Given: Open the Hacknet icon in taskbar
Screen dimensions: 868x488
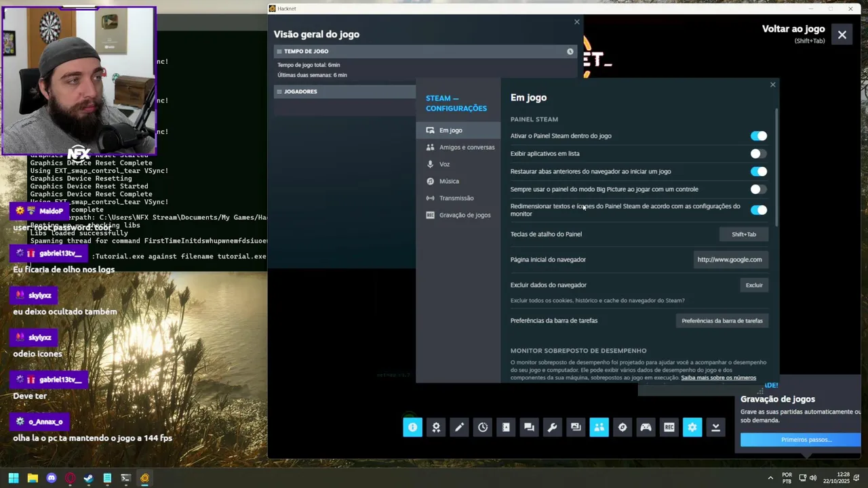Looking at the screenshot, I should click(144, 478).
